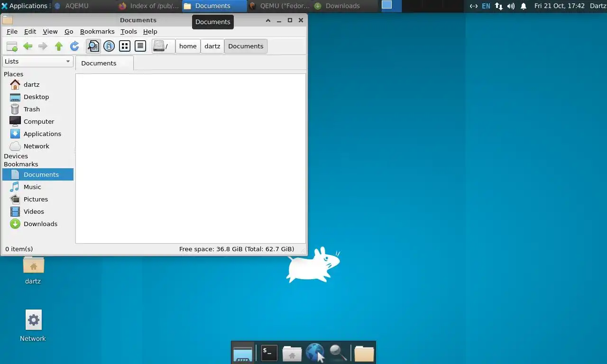
Task: Click folder icon in Documents window titlebar
Action: pos(7,20)
